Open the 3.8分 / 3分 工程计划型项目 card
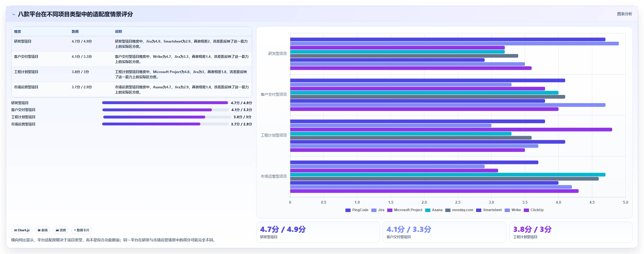Viewport: 644px width, 254px height. coord(571,232)
